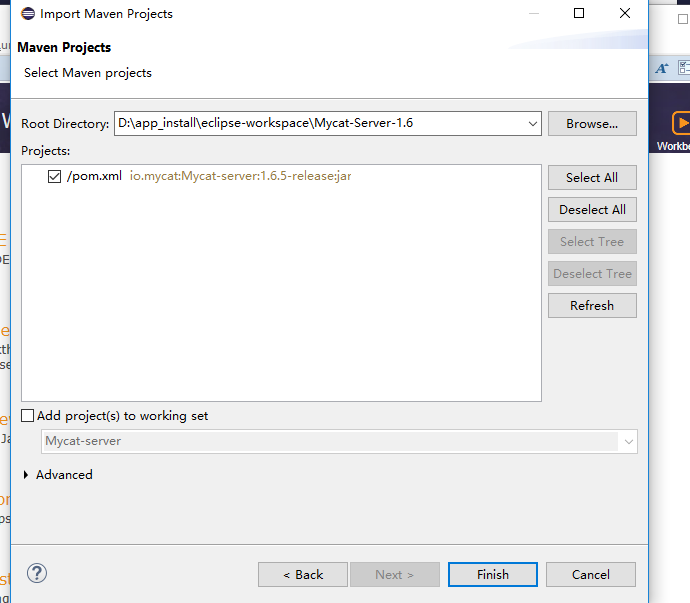Image resolution: width=690 pixels, height=603 pixels.
Task: Click the help question mark icon
Action: point(37,574)
